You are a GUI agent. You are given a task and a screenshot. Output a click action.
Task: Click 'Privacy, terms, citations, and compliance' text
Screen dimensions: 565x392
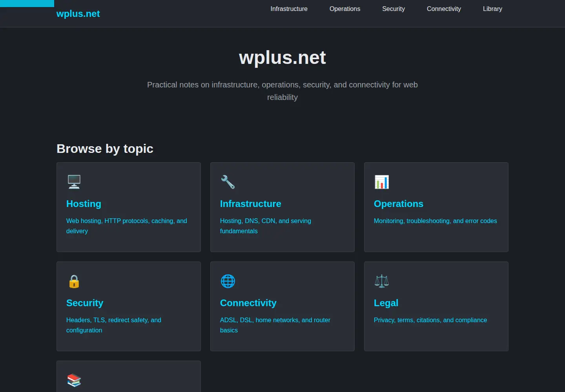(430, 320)
